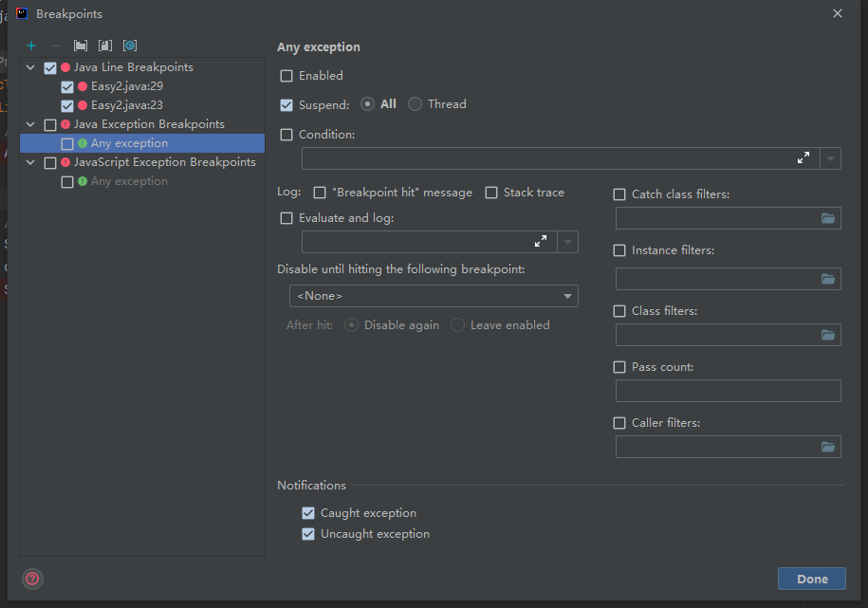Expand the Evaluate and log field editor
The height and width of the screenshot is (608, 868).
coord(541,242)
